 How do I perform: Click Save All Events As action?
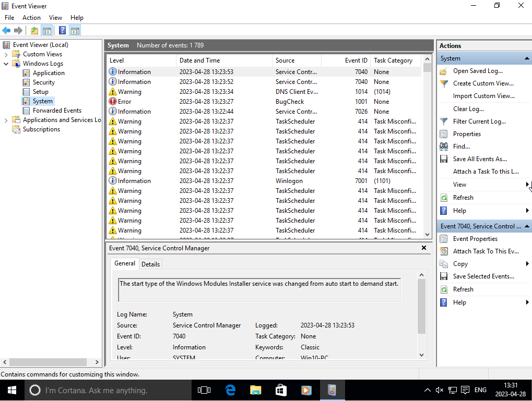[479, 159]
